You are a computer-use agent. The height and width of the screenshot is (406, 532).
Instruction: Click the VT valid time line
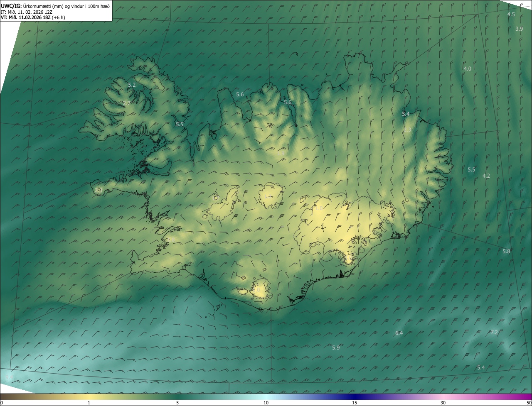(x=32, y=17)
